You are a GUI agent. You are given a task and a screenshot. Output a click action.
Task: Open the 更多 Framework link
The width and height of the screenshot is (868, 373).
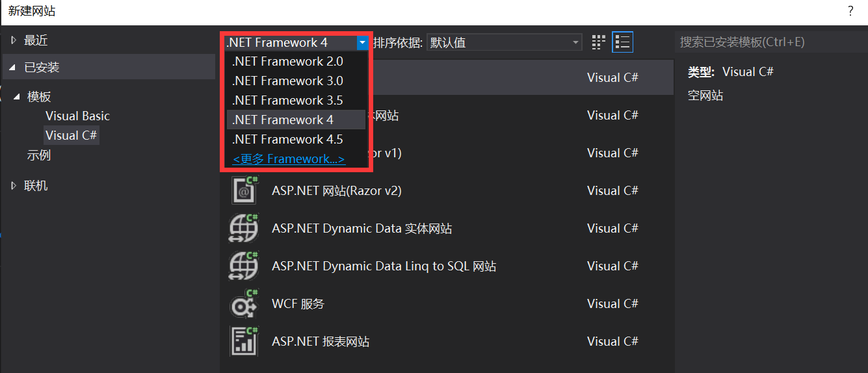[289, 159]
